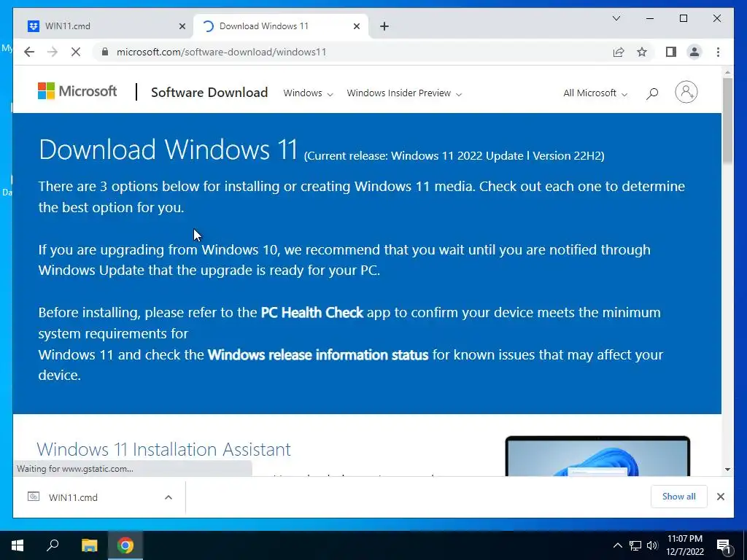
Task: Close the Download Windows 11 tab
Action: tap(356, 26)
